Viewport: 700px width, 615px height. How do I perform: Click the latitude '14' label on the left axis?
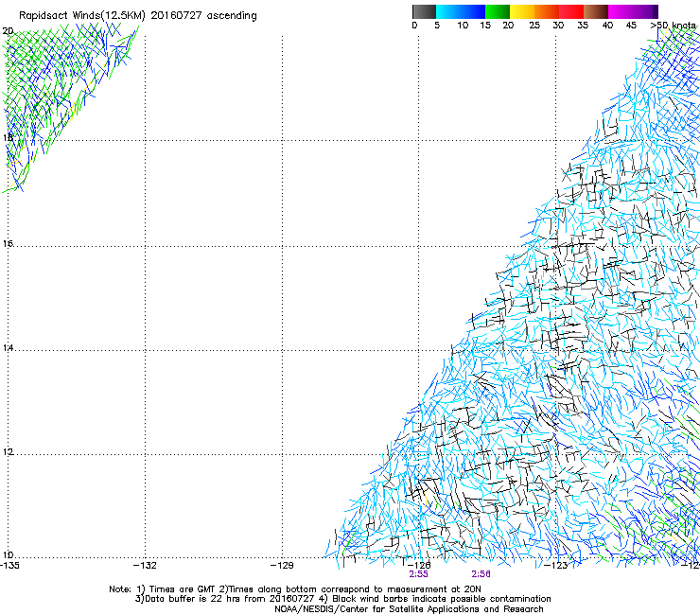(8, 348)
